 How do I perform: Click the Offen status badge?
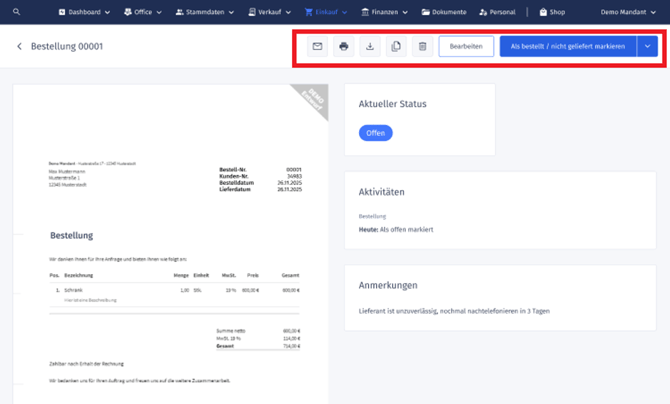[376, 133]
